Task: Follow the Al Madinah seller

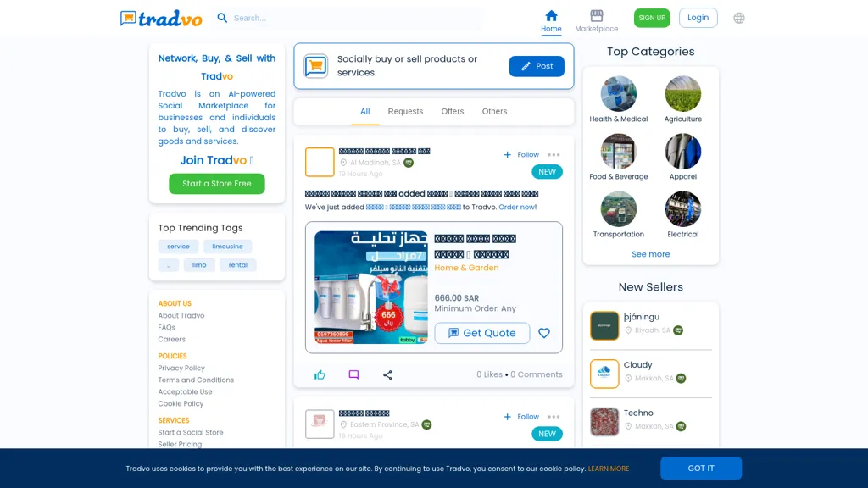Action: point(521,155)
